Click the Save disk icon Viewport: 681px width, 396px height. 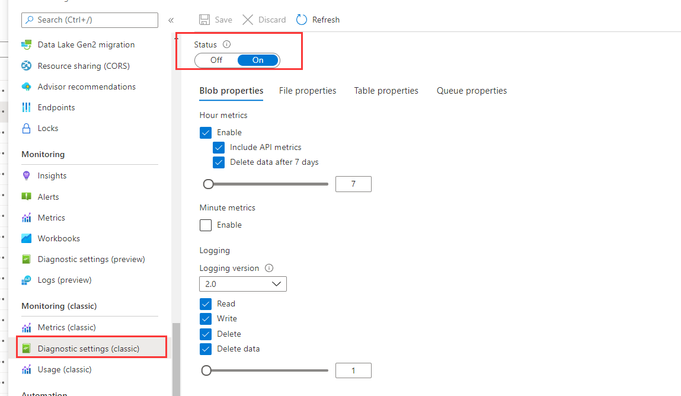click(x=204, y=20)
